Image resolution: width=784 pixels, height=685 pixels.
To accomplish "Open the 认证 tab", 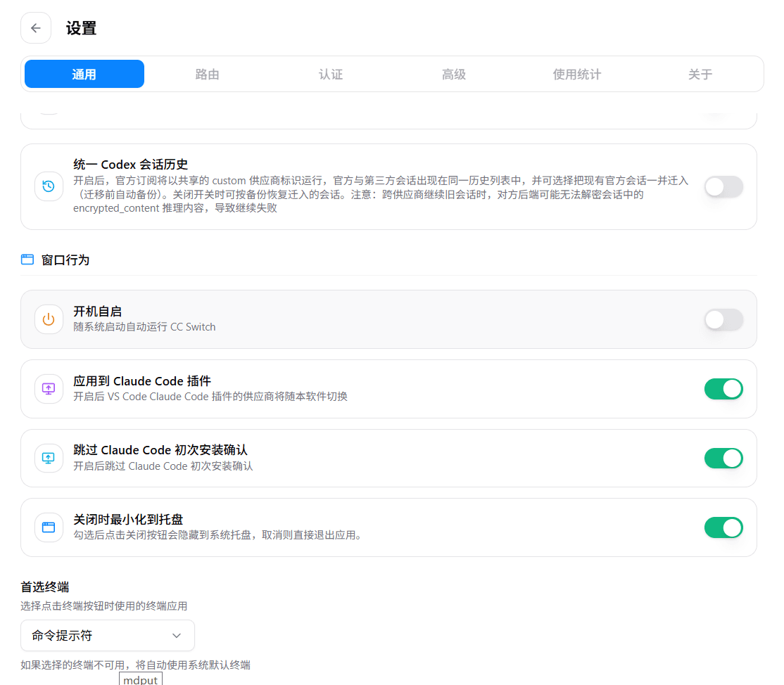I will [331, 74].
